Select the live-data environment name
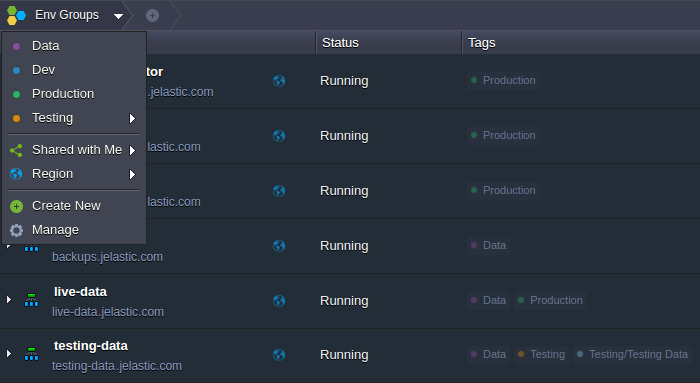Screen dimensions: 700x383 80,292
